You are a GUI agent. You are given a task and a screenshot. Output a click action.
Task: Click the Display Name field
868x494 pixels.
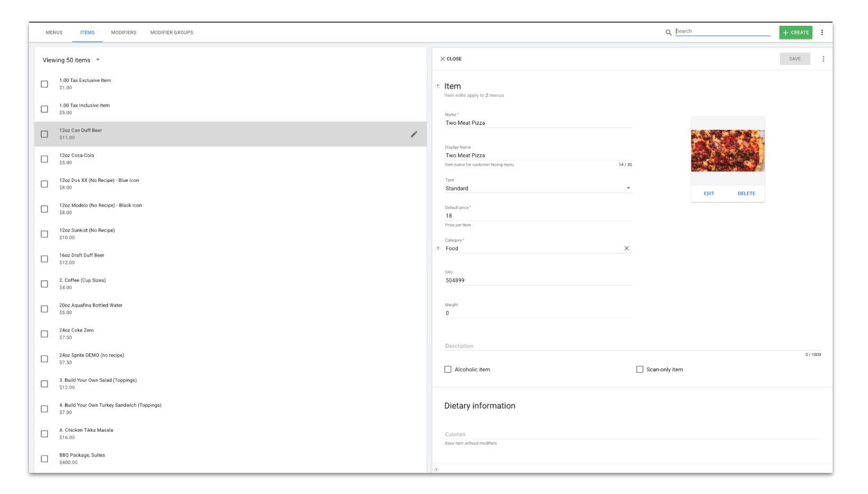(x=538, y=155)
